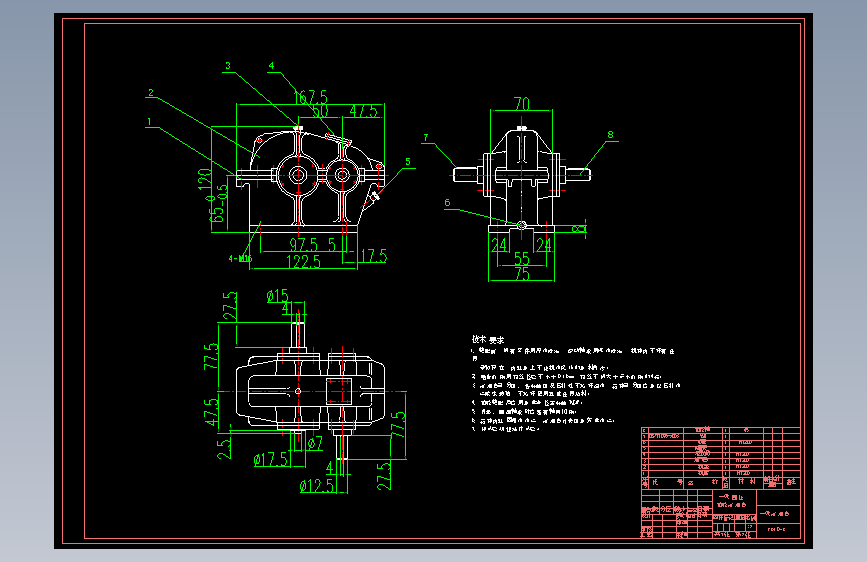Pick the "27.5" dimension beside Ø12.5
The width and height of the screenshot is (867, 562).
click(x=384, y=476)
